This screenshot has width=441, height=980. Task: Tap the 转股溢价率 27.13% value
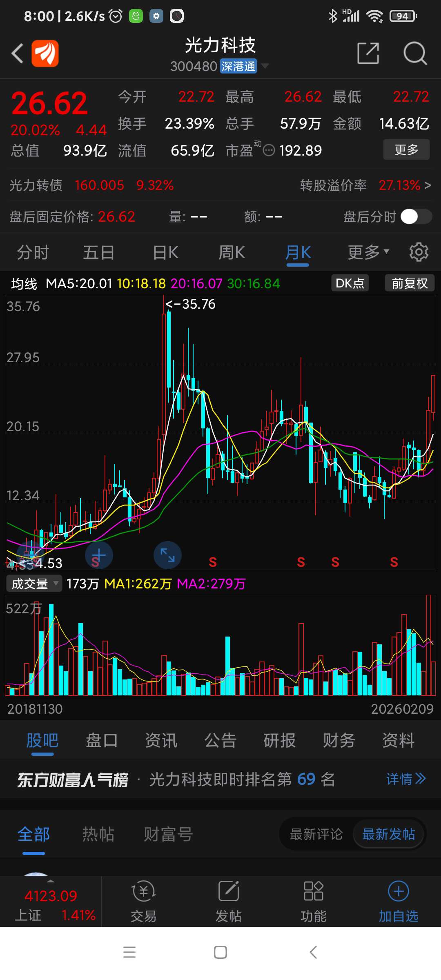pyautogui.click(x=399, y=185)
